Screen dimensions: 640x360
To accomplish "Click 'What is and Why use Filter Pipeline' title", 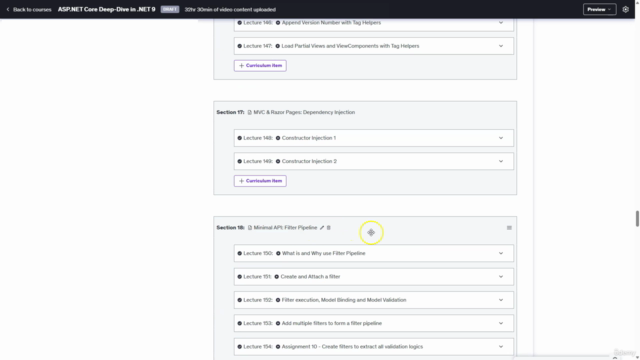I will (324, 253).
